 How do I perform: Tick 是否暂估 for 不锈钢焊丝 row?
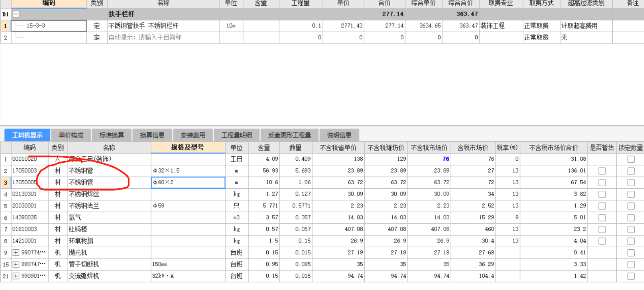(602, 194)
